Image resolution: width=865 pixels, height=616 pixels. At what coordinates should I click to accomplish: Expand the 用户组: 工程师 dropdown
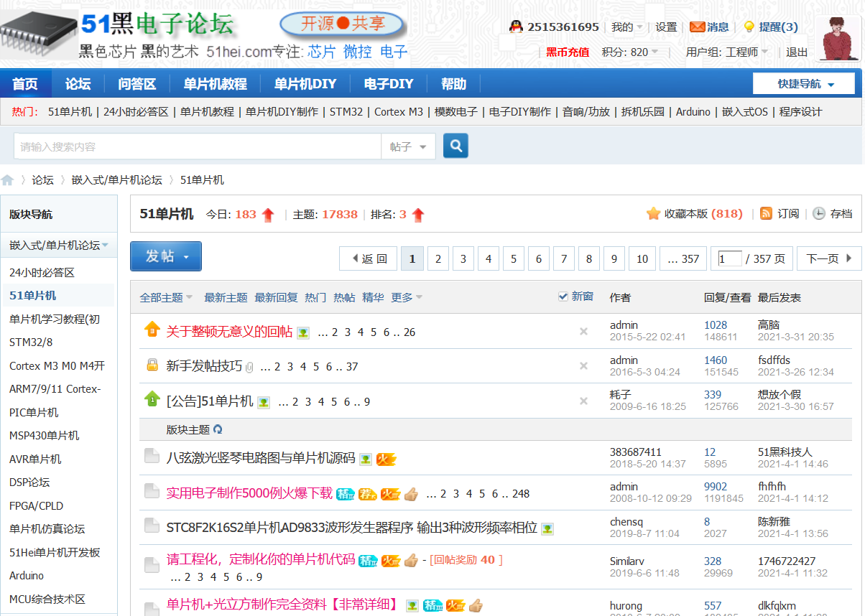tap(727, 52)
